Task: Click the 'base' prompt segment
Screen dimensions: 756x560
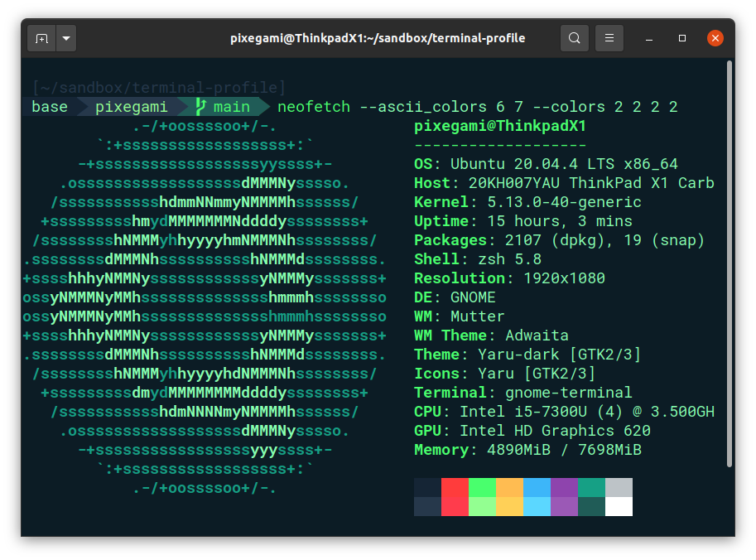Action: [x=49, y=107]
